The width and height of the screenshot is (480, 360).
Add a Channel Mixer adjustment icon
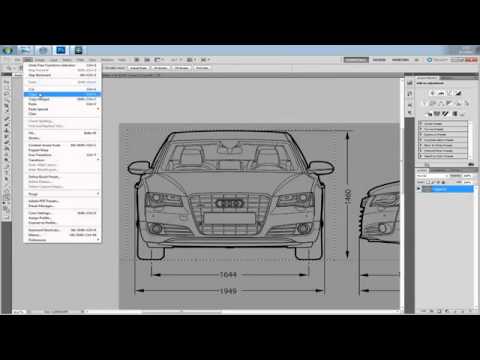467,103
